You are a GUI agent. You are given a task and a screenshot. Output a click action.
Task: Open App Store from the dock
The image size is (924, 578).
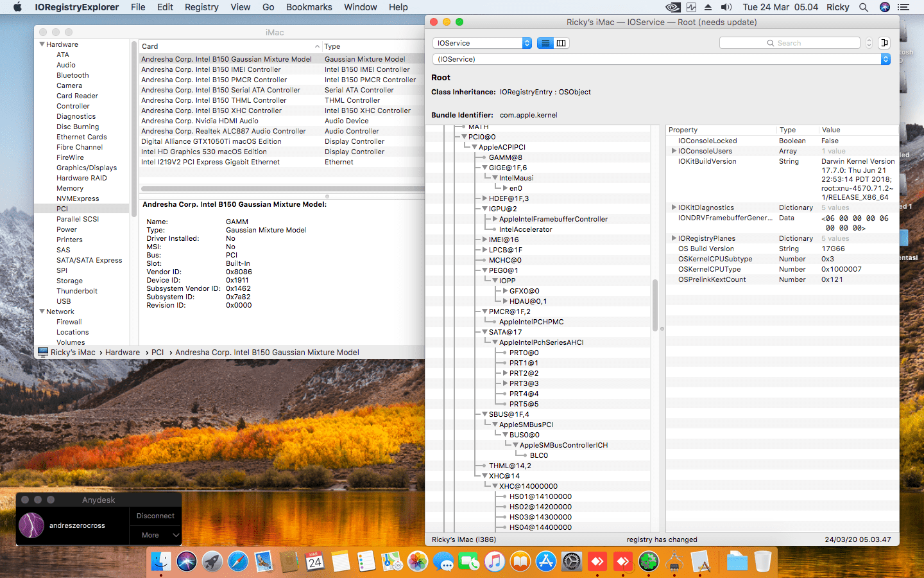click(546, 562)
